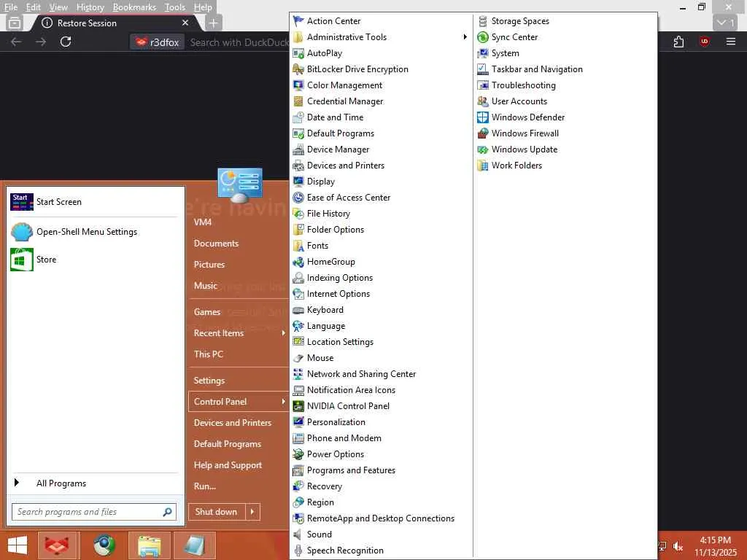747x560 pixels.
Task: Click Run... in the start menu
Action: [x=205, y=486]
